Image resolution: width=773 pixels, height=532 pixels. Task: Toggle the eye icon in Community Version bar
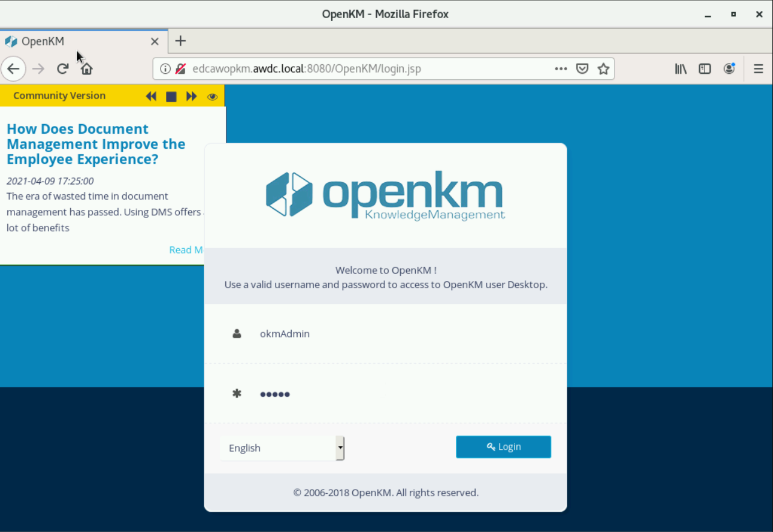212,96
